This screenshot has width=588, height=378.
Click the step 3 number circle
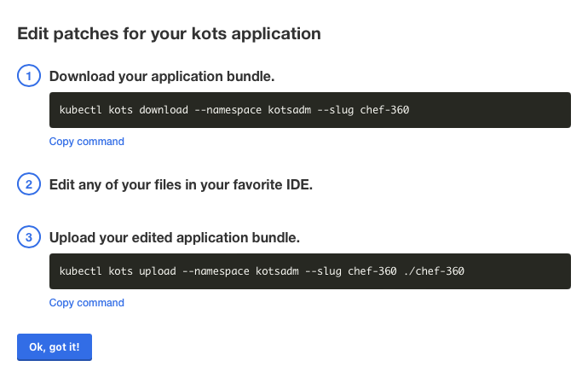point(28,237)
